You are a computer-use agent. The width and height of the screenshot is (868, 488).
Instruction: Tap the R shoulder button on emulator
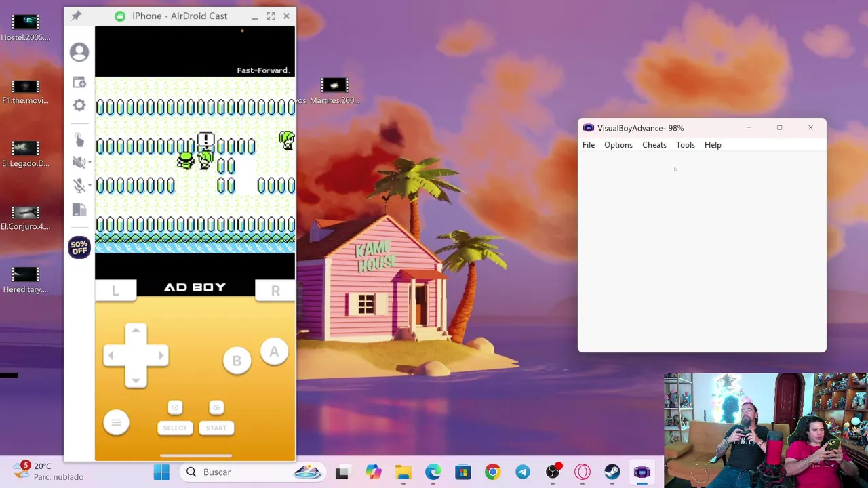coord(275,291)
